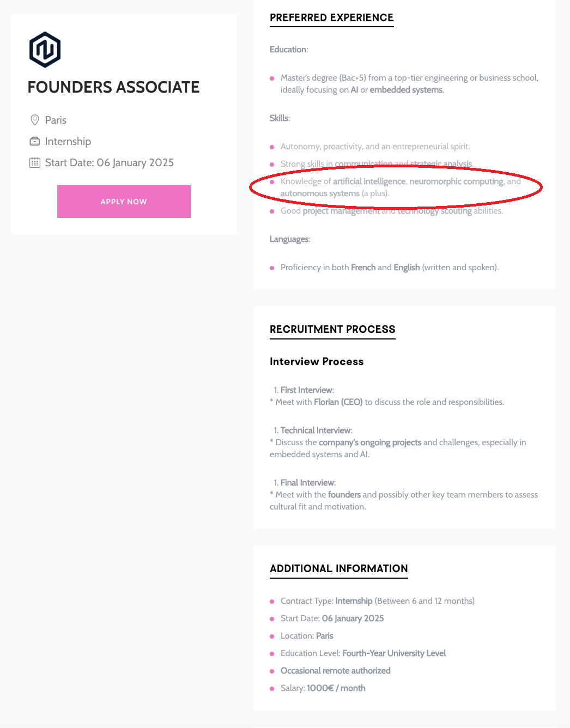570x728 pixels.
Task: Click the pink bullet before Master's degree
Action: tap(272, 78)
